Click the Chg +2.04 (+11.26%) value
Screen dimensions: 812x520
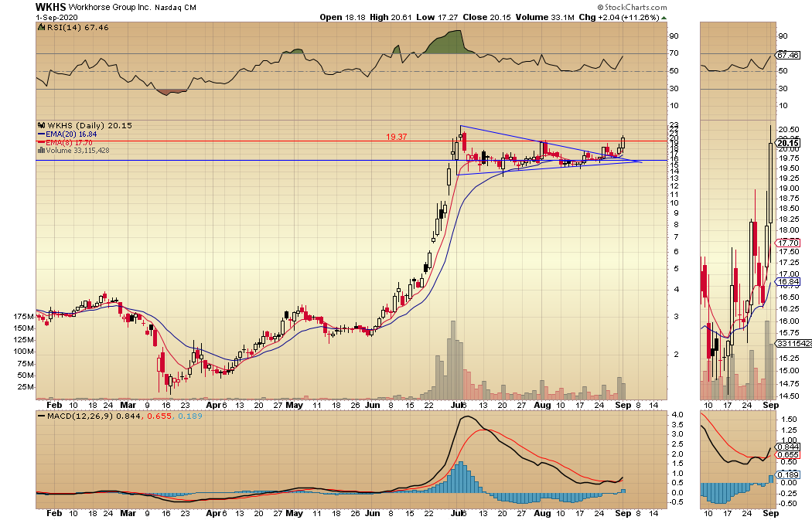click(619, 17)
